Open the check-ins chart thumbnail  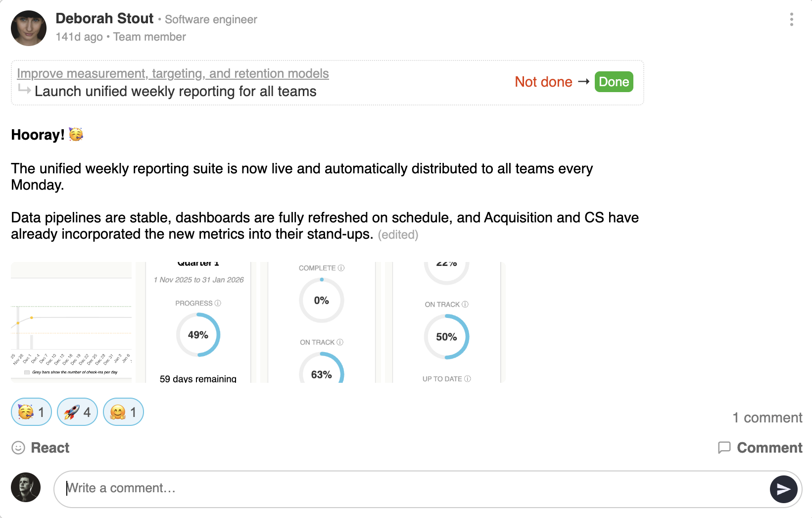pyautogui.click(x=71, y=322)
